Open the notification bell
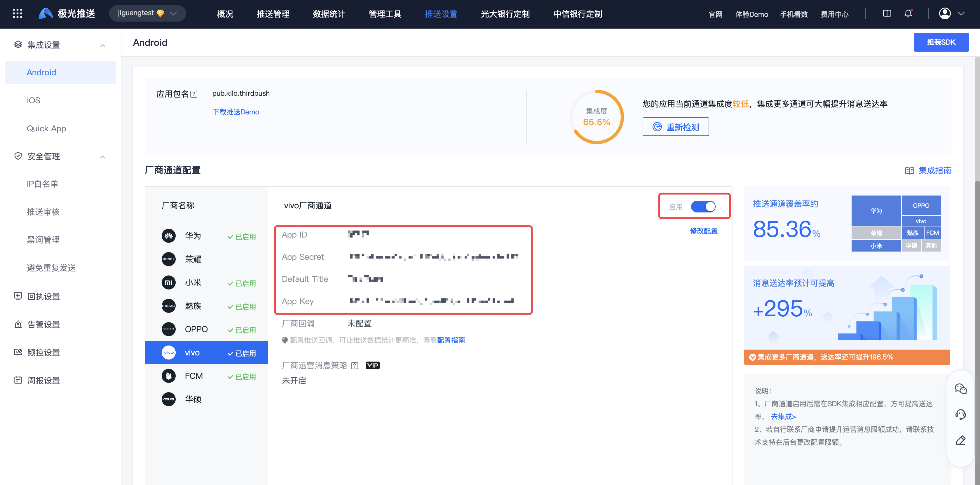This screenshot has height=485, width=980. click(908, 14)
